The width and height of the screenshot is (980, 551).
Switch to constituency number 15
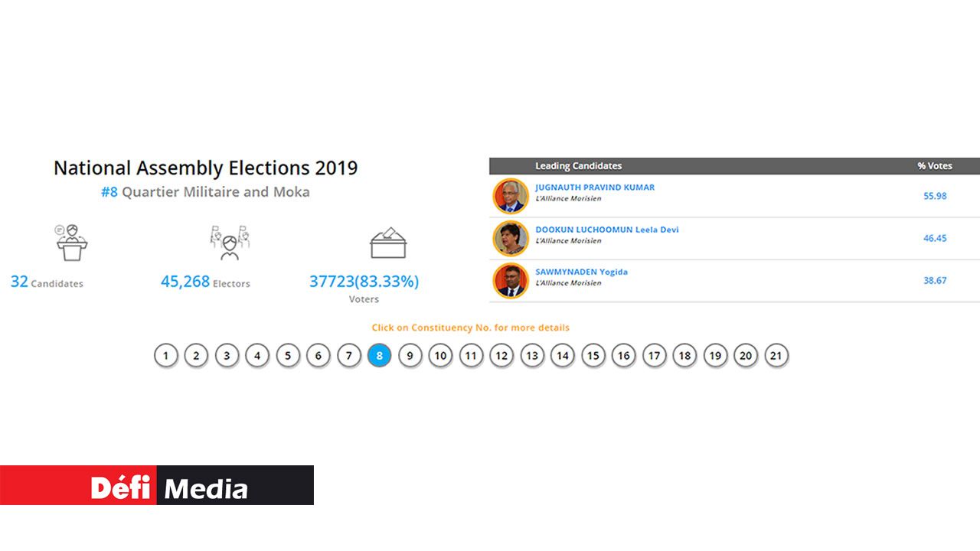tap(593, 356)
